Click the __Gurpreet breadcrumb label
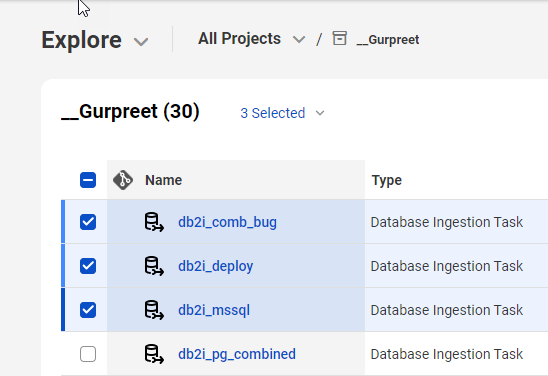This screenshot has height=376, width=548. point(388,40)
